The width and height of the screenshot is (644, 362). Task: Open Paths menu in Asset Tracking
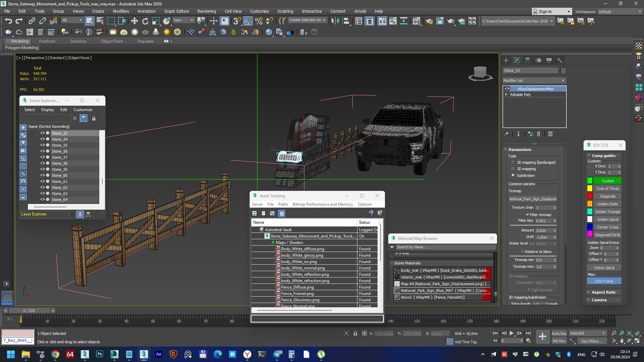[283, 204]
